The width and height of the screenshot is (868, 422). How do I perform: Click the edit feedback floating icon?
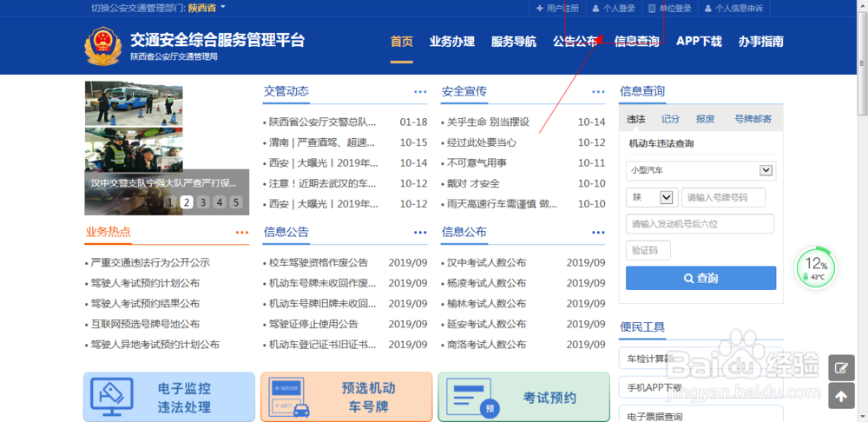[841, 367]
